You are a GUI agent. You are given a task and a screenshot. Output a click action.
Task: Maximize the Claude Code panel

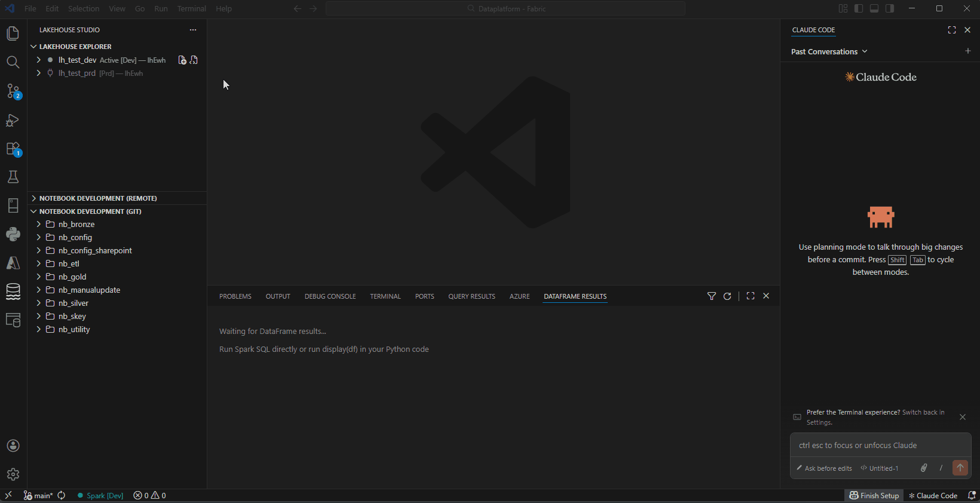(x=952, y=30)
